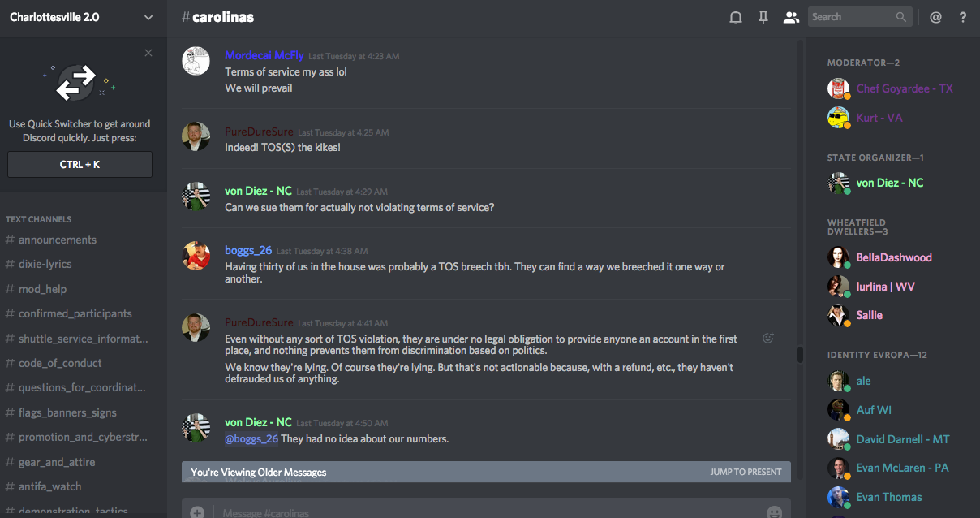The width and height of the screenshot is (980, 518).
Task: Add reaction to PureDureSure's message
Action: [768, 338]
